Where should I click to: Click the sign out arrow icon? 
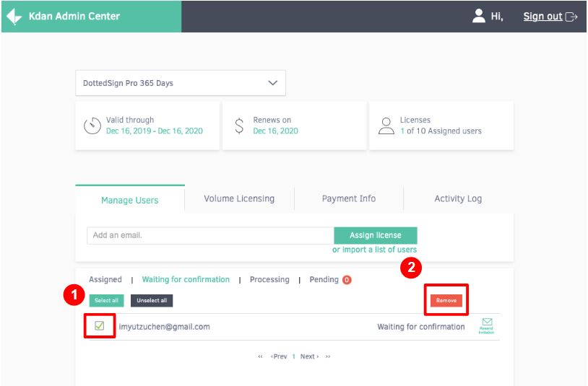pos(571,17)
